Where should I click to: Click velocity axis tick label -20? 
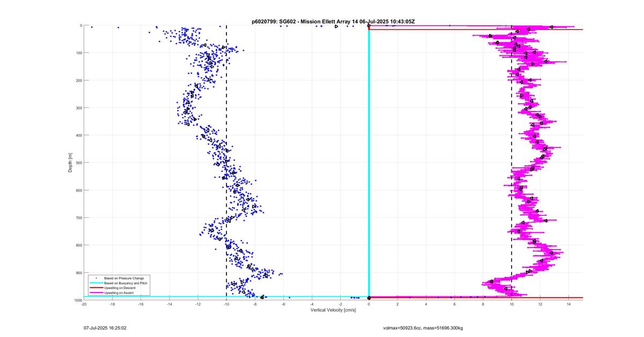(84, 304)
